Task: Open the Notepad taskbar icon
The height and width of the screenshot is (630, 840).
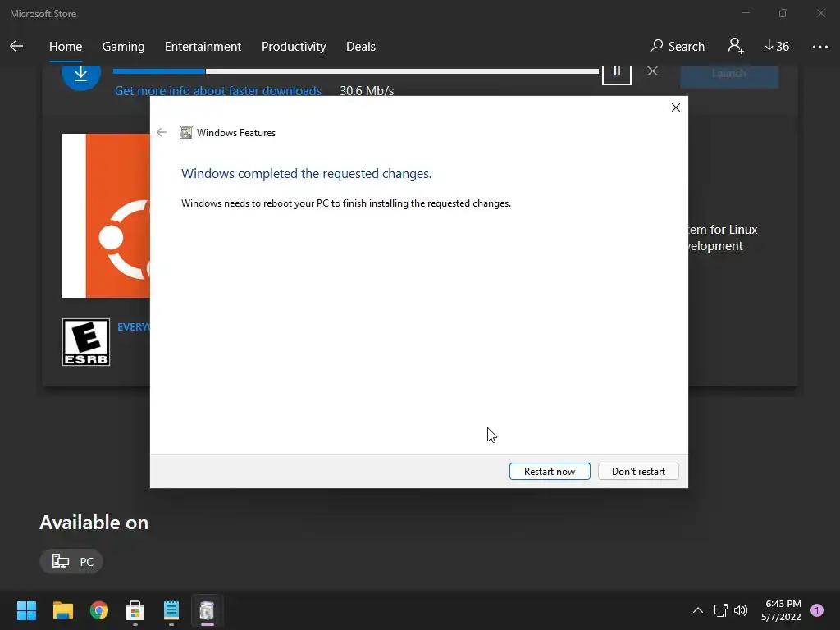Action: (171, 610)
